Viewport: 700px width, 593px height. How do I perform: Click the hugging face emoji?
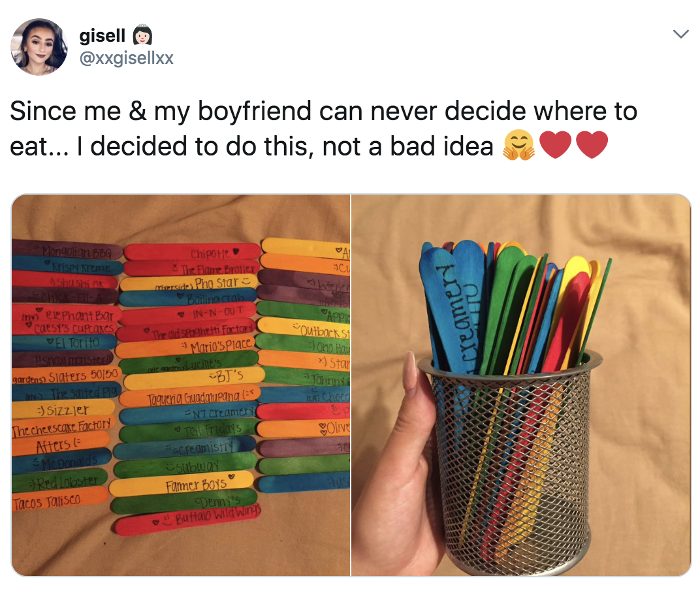[518, 145]
